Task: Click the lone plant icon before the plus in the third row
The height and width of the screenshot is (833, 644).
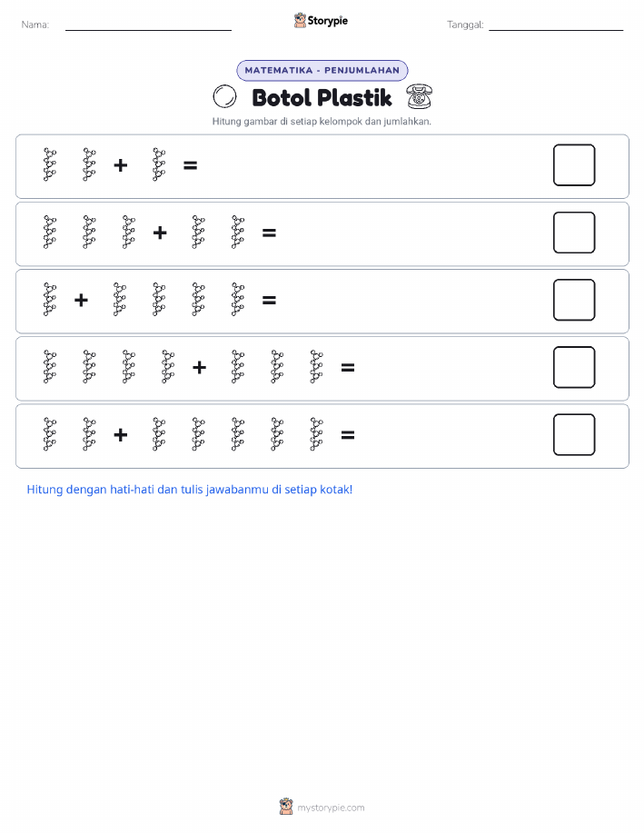Action: point(50,300)
